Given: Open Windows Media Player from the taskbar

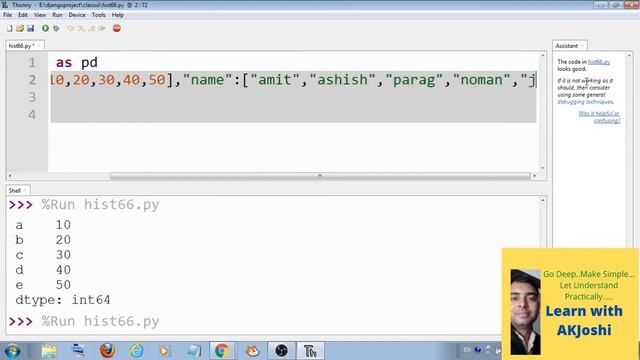Looking at the screenshot, I should 164,351.
